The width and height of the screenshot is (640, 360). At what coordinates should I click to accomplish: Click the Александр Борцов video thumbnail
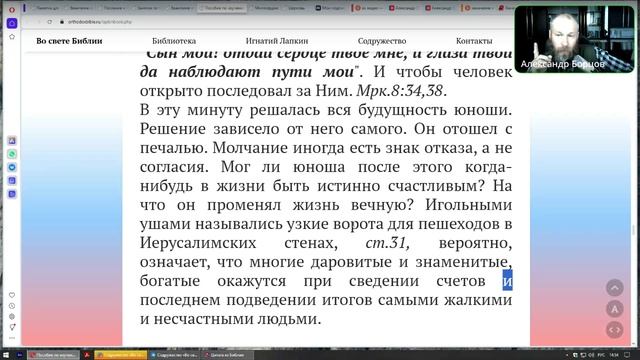point(574,39)
